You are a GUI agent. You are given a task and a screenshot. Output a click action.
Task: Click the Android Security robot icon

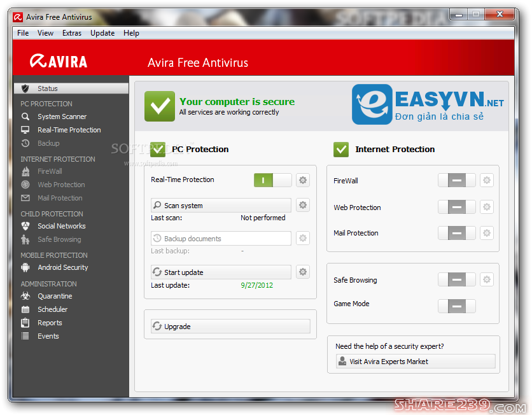[25, 267]
